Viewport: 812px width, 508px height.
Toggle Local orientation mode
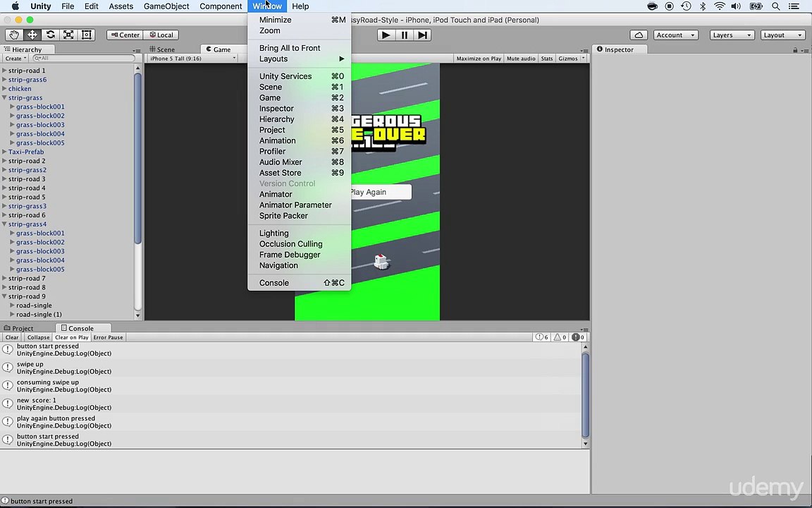pos(161,35)
